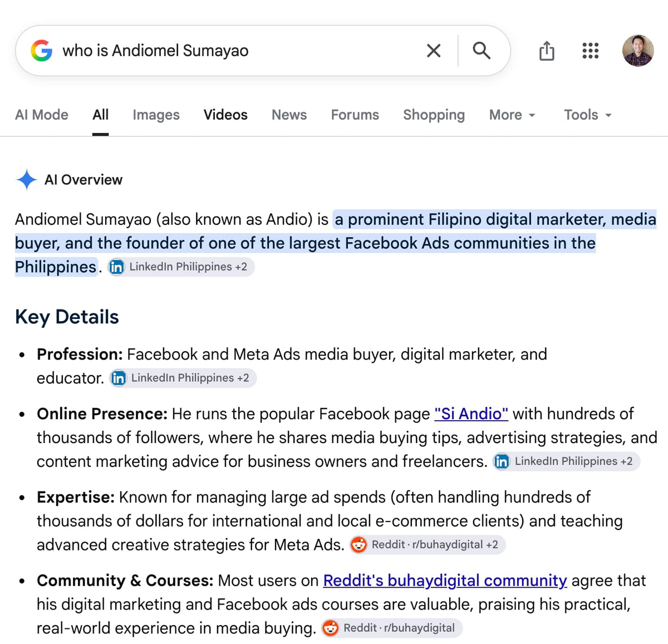Open LinkedIn Philippines source chip after summary
Screen dimensions: 668x644
(x=181, y=267)
